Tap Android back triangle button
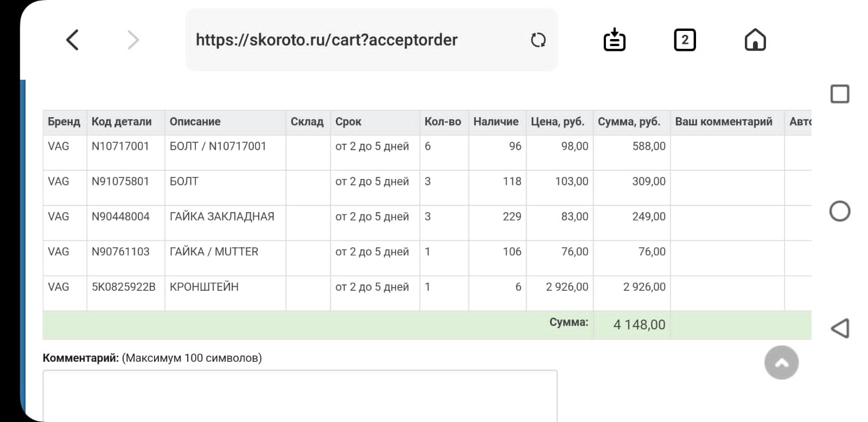The height and width of the screenshot is (422, 868). 840,328
